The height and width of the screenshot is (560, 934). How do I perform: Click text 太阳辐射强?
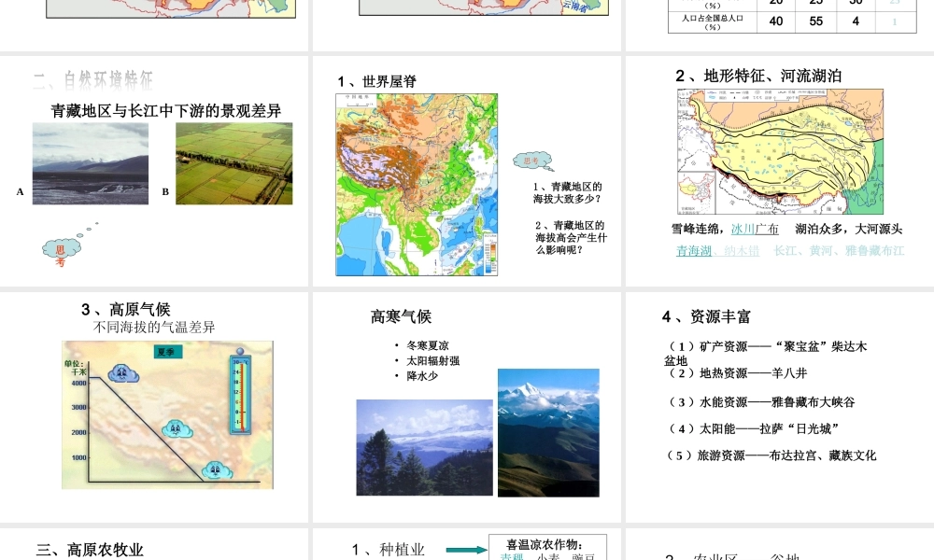(433, 360)
